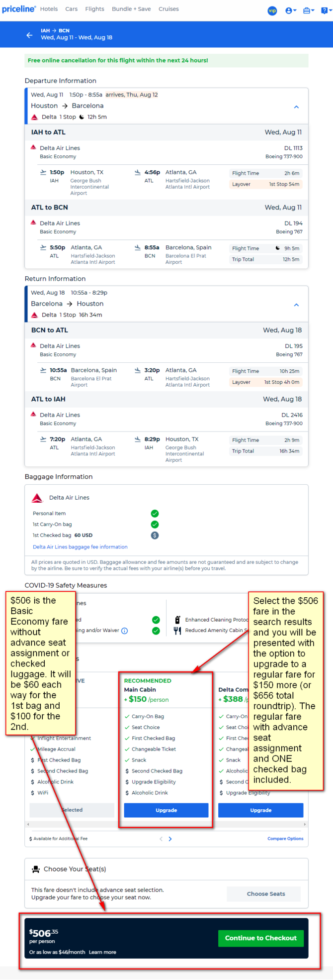This screenshot has width=333, height=980.
Task: Go to the Flights tab
Action: (x=94, y=9)
